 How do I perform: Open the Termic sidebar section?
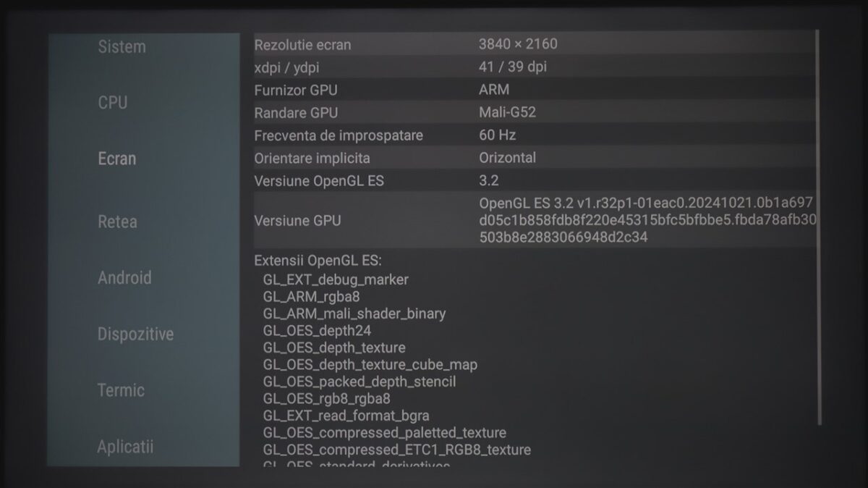(x=121, y=390)
